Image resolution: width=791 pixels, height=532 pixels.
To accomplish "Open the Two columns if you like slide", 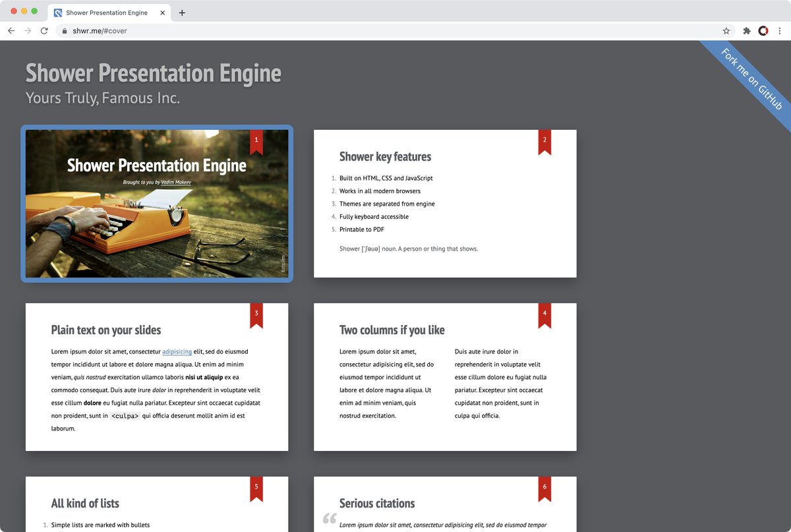I will coord(445,377).
